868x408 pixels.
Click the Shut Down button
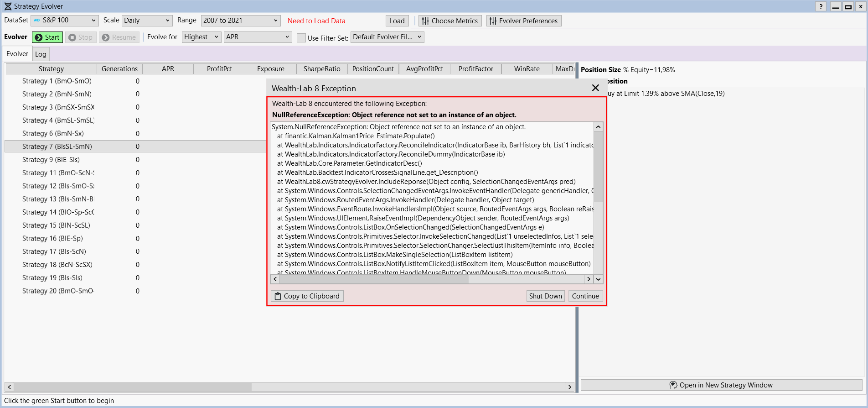pos(545,296)
